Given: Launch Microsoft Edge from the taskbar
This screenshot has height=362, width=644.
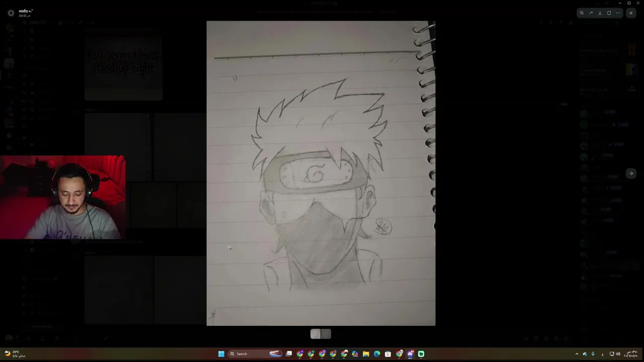Looking at the screenshot, I should pos(377,354).
